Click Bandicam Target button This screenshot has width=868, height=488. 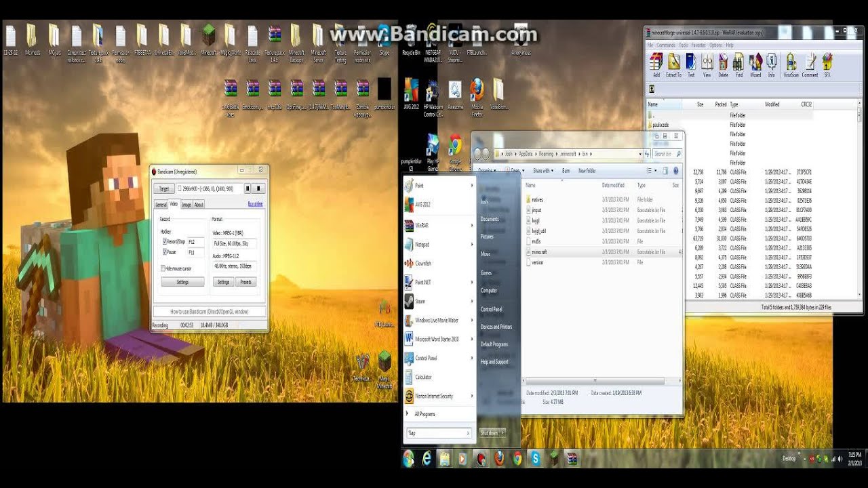pyautogui.click(x=163, y=188)
